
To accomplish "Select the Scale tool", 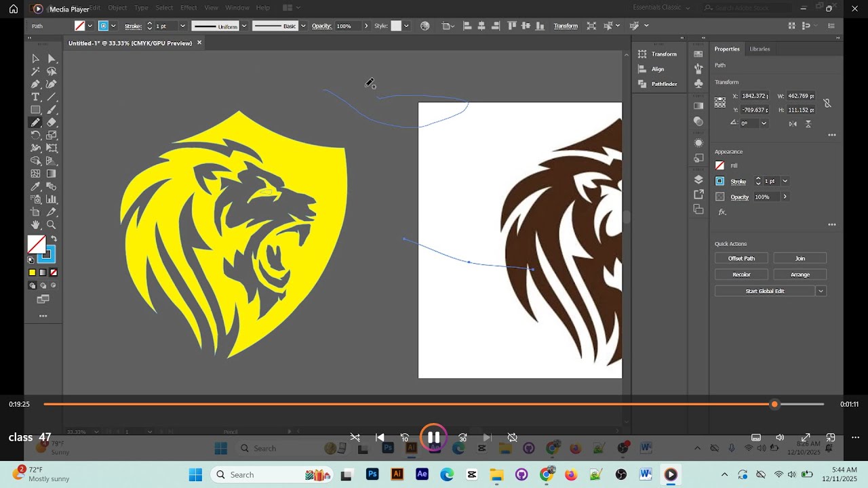I will pyautogui.click(x=52, y=136).
